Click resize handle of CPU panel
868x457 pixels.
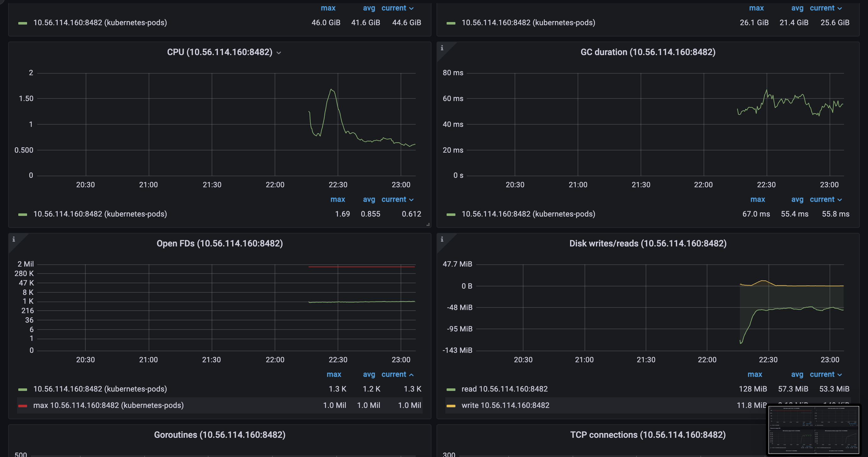tap(428, 224)
